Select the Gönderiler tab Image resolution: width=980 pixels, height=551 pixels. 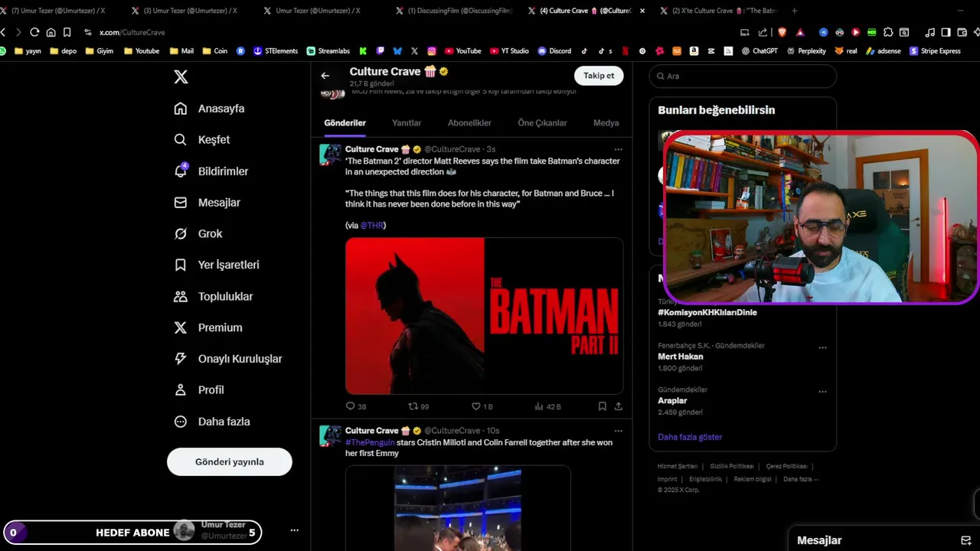(345, 123)
